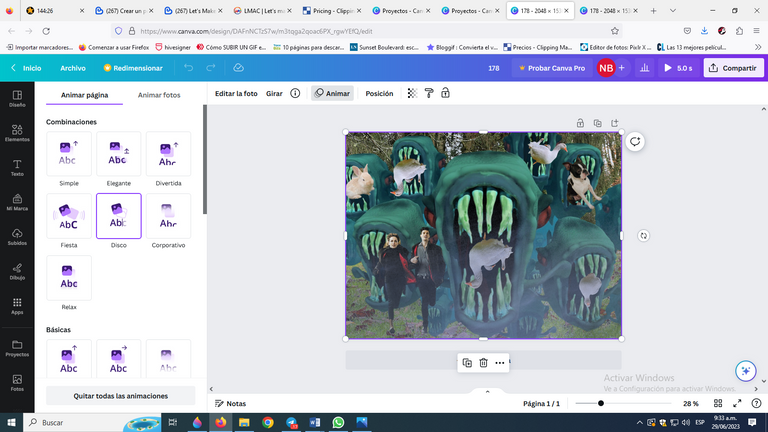Open the Elementos sidebar panel

point(17,133)
